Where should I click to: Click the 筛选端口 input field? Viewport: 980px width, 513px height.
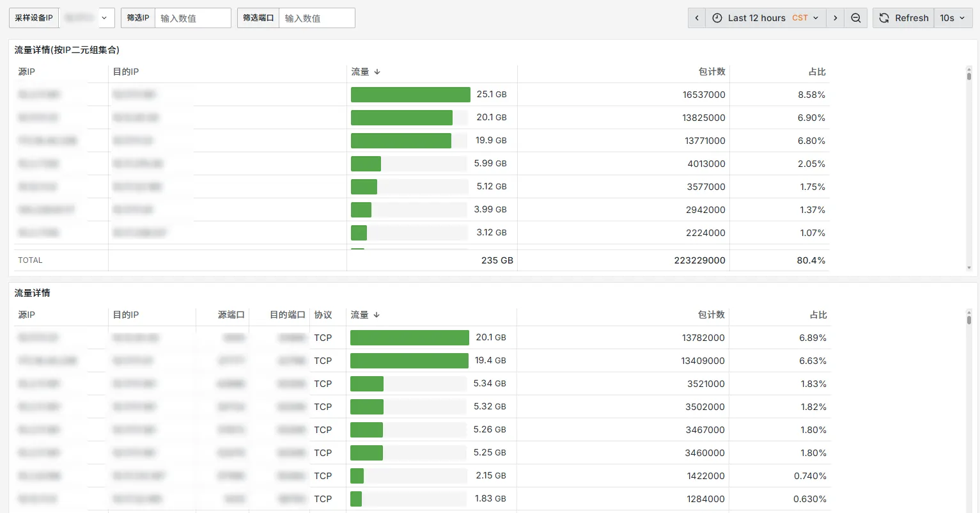click(x=316, y=18)
